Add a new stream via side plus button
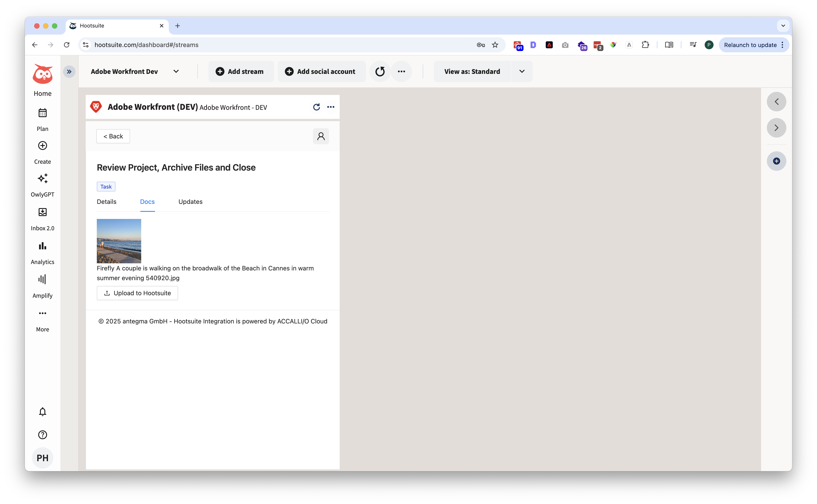The width and height of the screenshot is (817, 504). 776,161
